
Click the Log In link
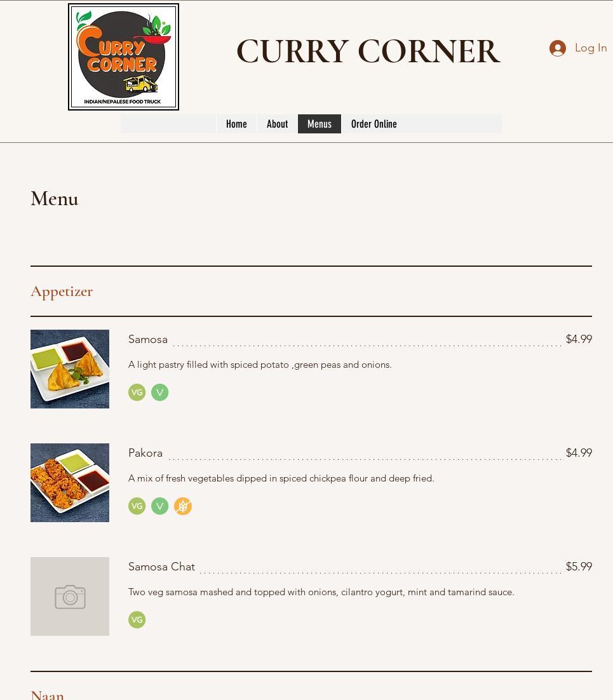[x=591, y=48]
